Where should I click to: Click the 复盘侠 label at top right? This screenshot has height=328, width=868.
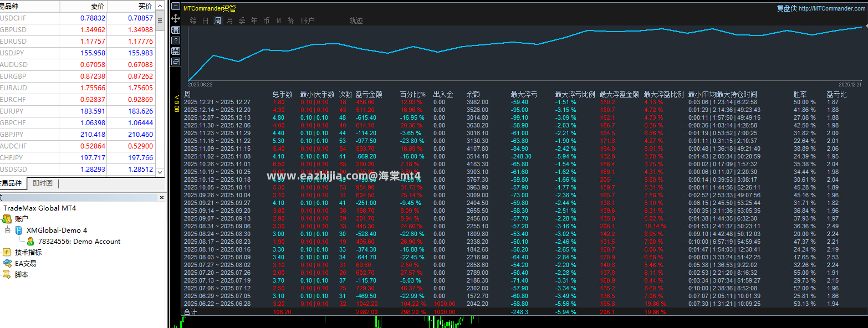coord(786,8)
